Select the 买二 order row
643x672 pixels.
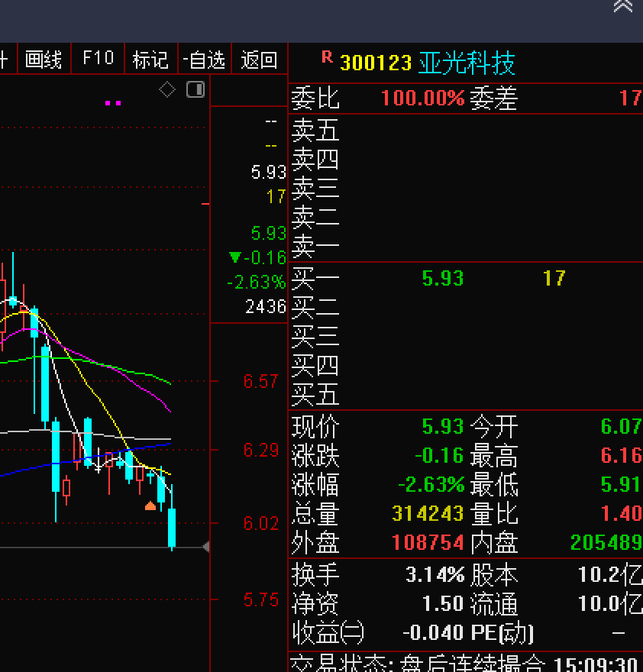(466, 308)
